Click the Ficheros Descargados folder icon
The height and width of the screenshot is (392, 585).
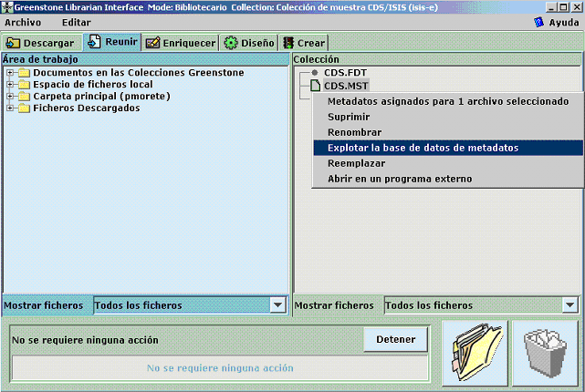point(24,108)
